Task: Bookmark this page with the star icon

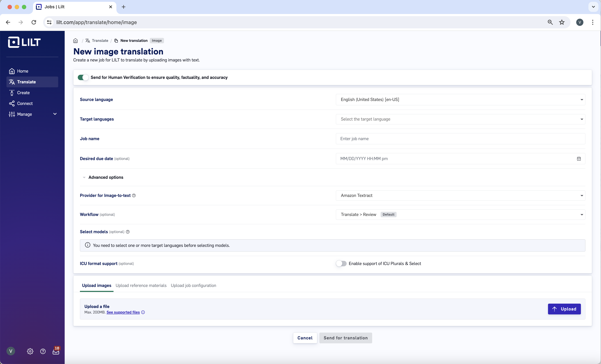Action: pos(562,22)
